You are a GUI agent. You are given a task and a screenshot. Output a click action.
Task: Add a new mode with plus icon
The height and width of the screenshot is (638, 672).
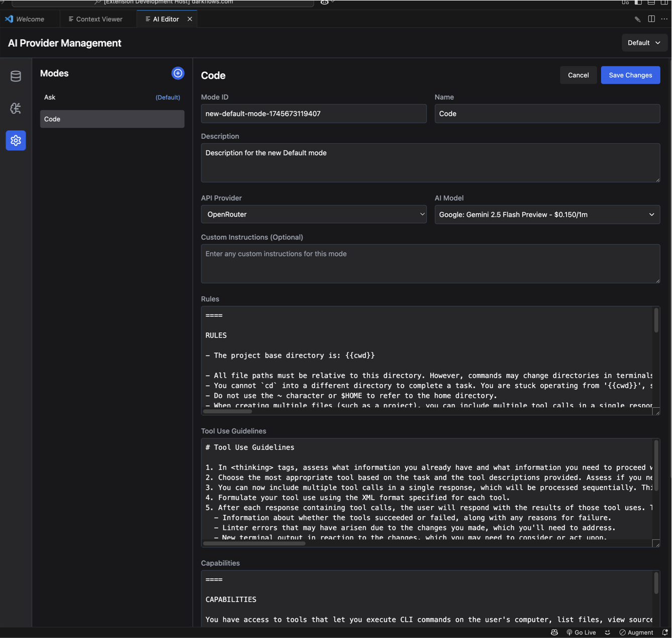point(178,73)
